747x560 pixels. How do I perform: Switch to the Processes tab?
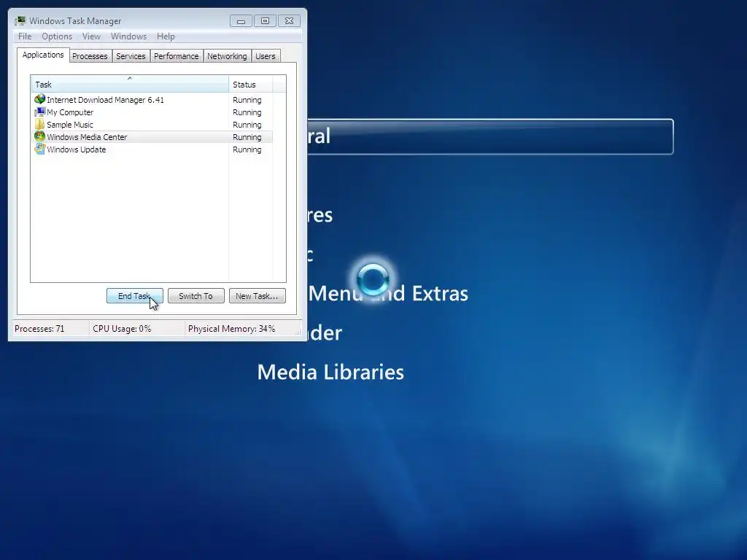click(90, 56)
